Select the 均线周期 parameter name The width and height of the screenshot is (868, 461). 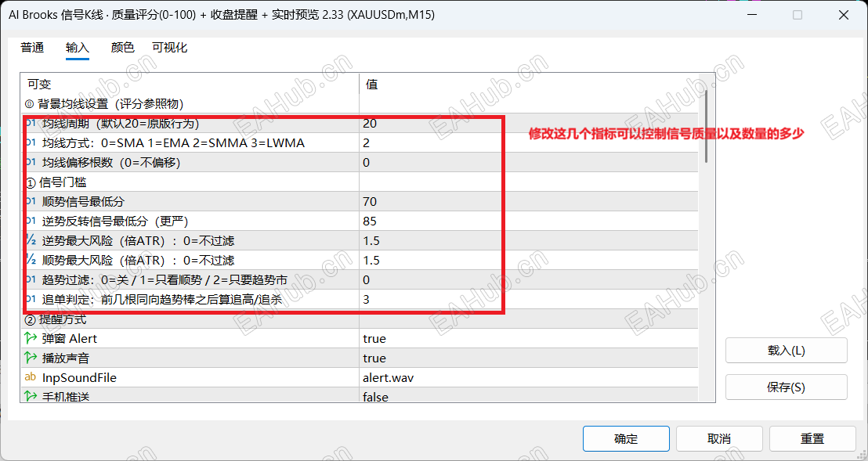point(121,123)
